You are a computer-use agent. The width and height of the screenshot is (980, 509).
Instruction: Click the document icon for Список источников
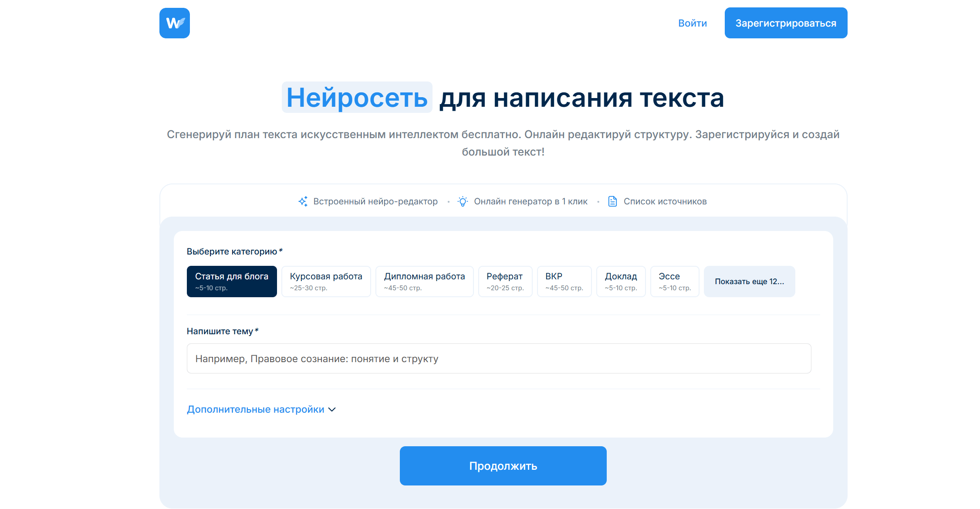(612, 201)
